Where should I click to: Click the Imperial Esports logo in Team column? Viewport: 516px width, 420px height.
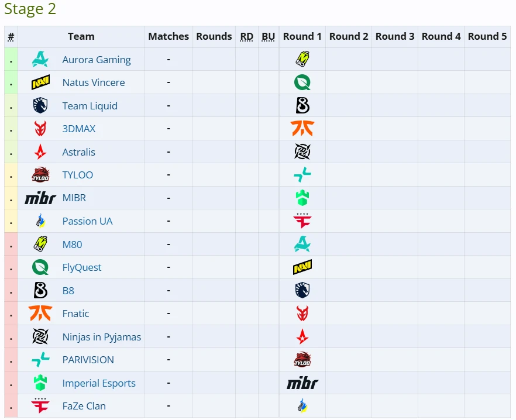click(40, 383)
